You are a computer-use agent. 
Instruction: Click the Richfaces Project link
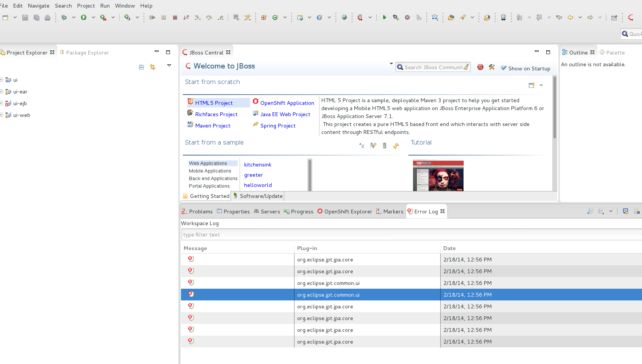tap(217, 114)
